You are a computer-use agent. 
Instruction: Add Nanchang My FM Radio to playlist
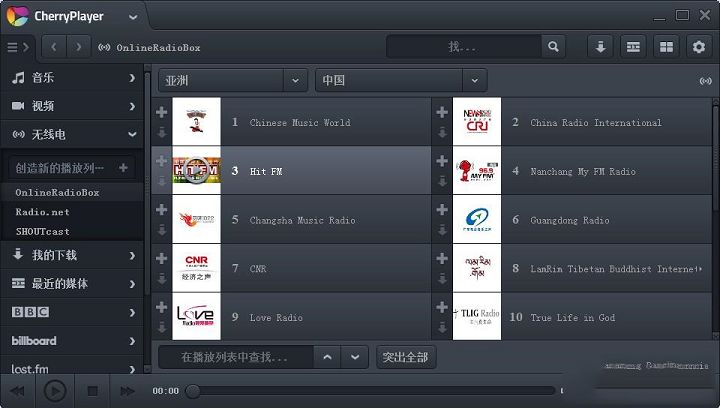[x=442, y=161]
